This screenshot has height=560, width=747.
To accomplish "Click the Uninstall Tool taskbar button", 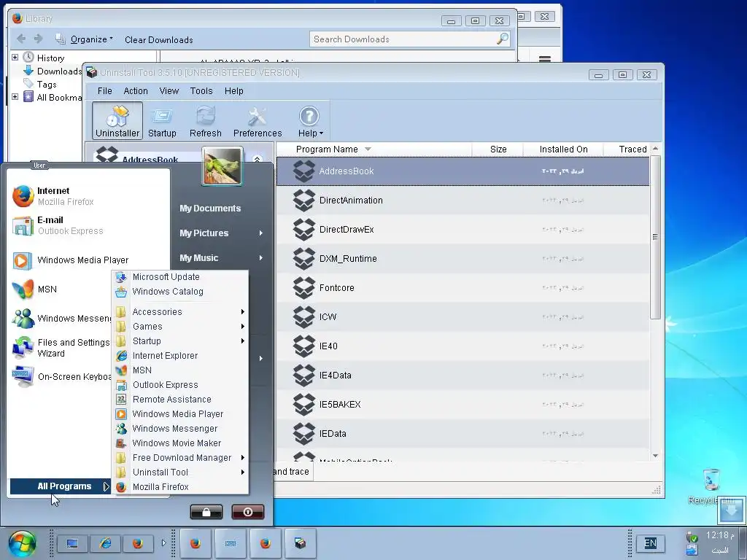I will coord(300,543).
